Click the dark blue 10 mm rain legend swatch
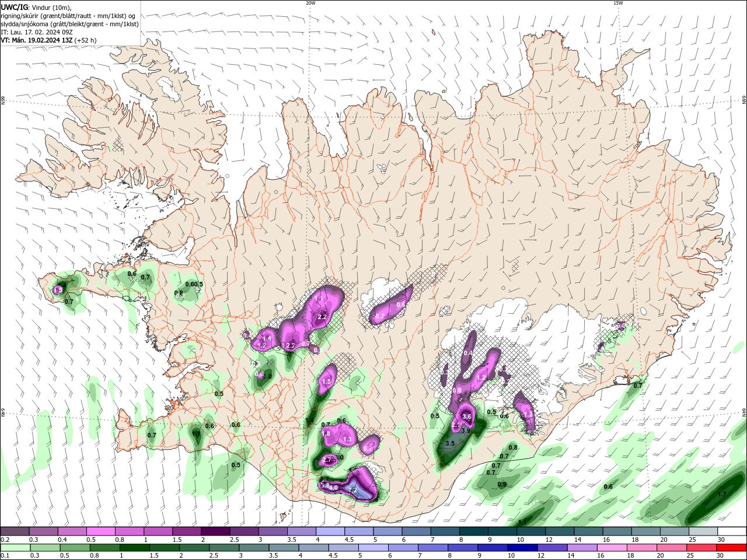Screen dimensions: 747x560 point(521,548)
